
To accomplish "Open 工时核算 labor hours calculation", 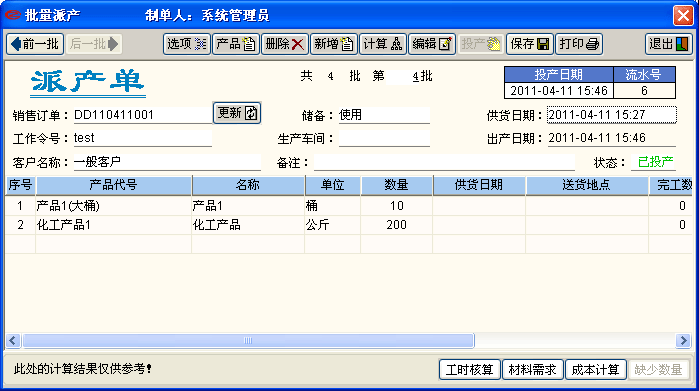I will coord(470,370).
